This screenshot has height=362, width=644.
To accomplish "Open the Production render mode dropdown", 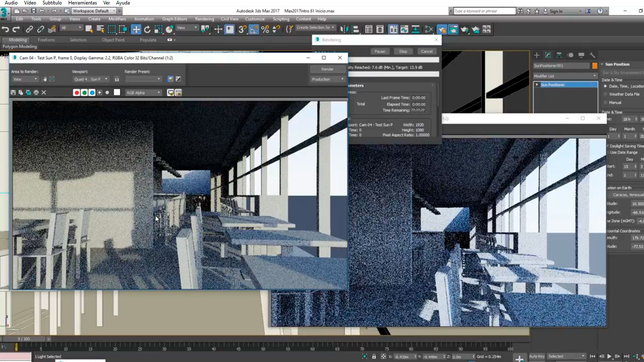I will (x=328, y=79).
